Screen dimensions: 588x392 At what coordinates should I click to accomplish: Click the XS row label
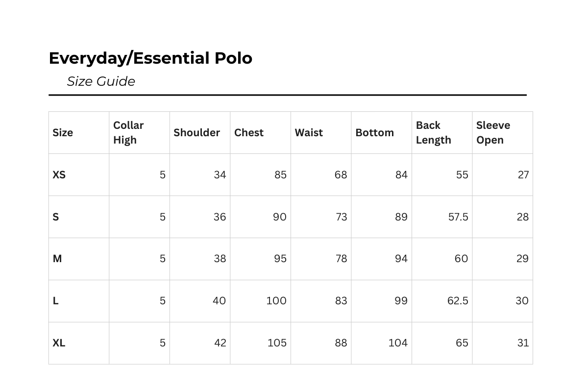[59, 174]
